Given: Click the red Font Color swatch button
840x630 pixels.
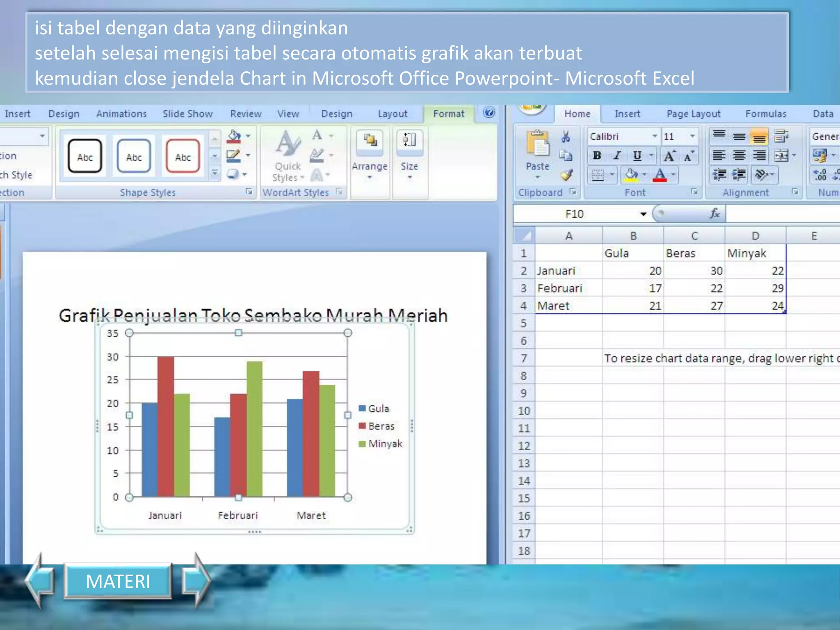Looking at the screenshot, I should pyautogui.click(x=660, y=175).
